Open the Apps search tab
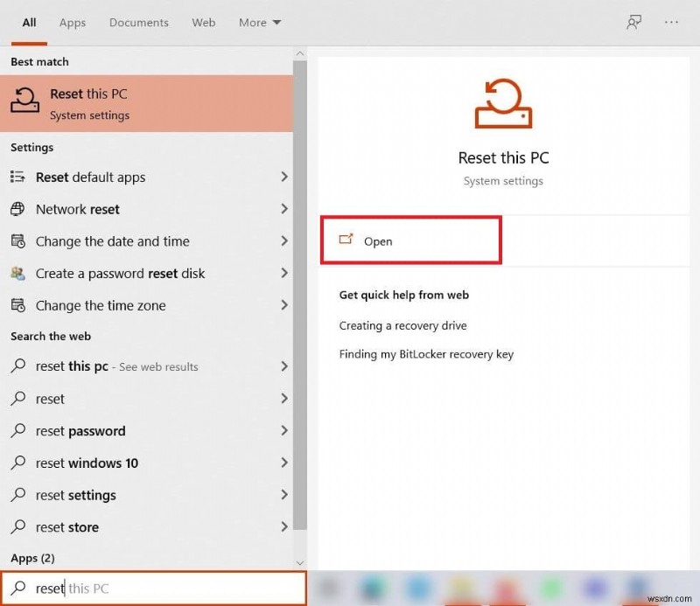700x606 pixels. [72, 22]
